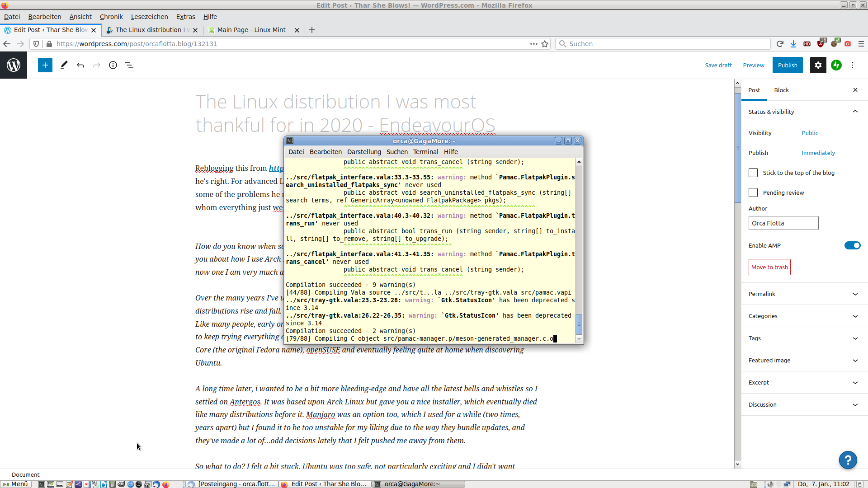This screenshot has width=868, height=488.
Task: Open the cookie extension icon
Action: [835, 44]
